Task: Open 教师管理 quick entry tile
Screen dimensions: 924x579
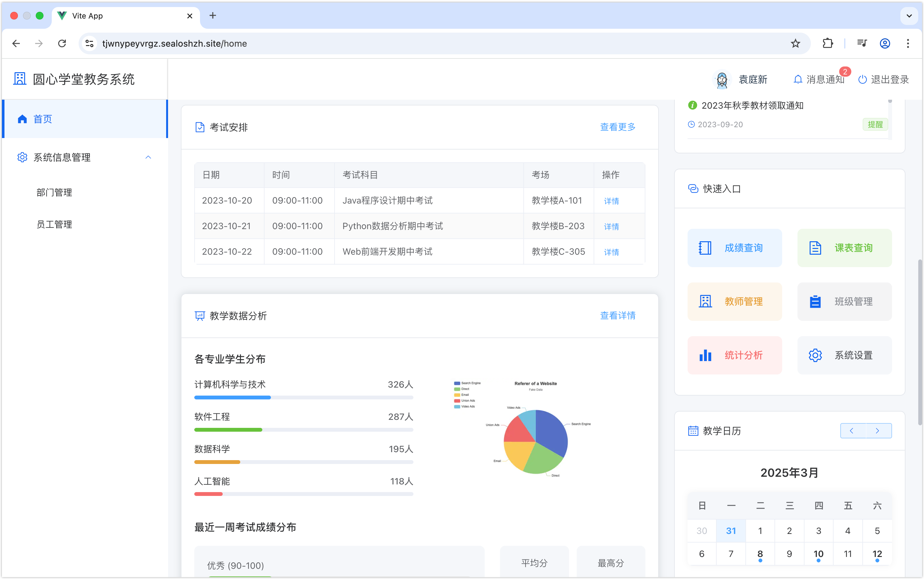Action: pos(734,301)
